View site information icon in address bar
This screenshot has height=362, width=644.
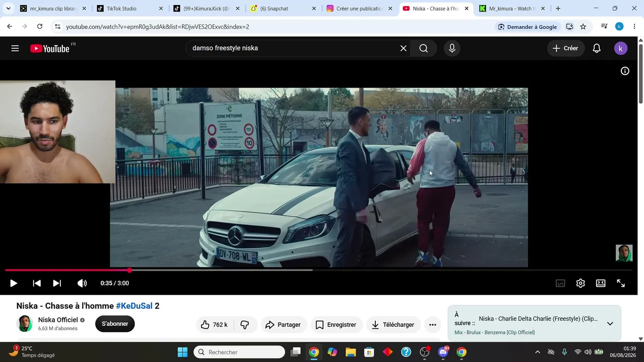[57, 27]
